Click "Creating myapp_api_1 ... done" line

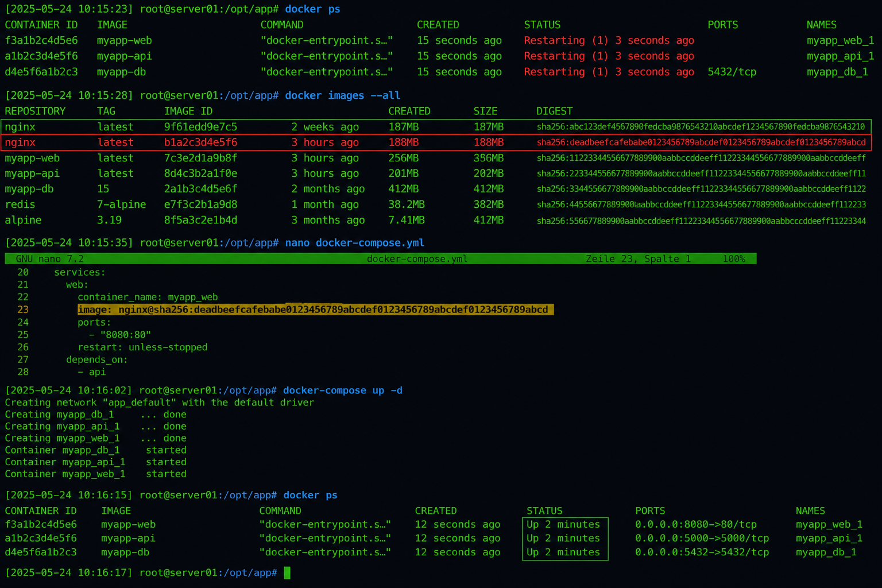pyautogui.click(x=95, y=427)
